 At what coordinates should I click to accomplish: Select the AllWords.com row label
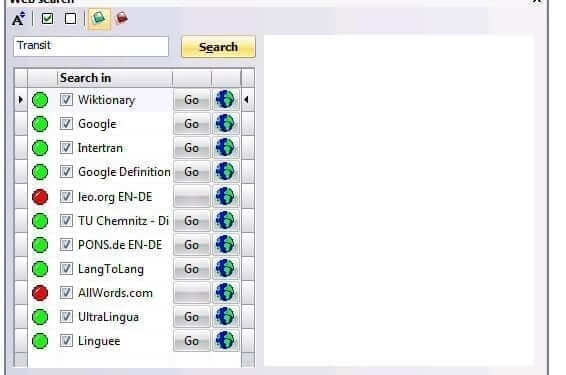point(115,293)
